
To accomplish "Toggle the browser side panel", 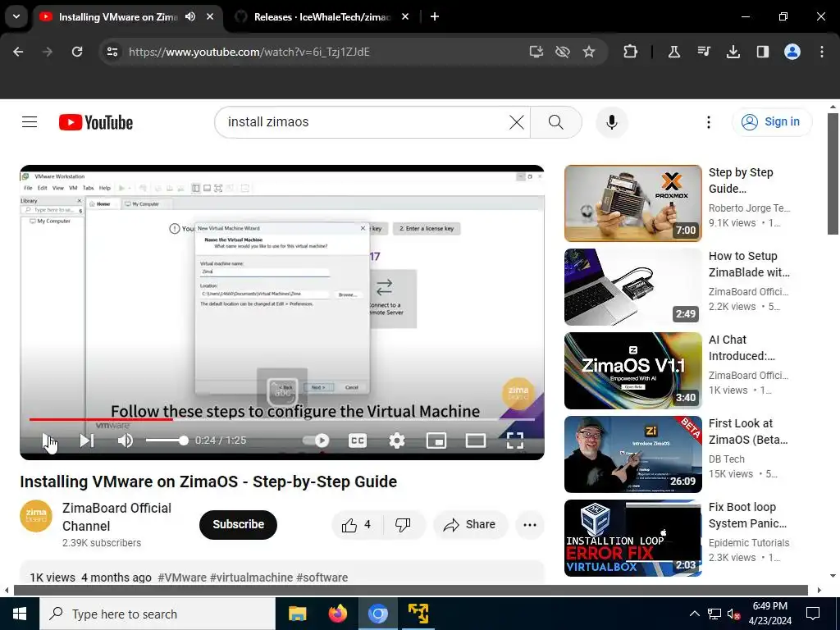I will (x=763, y=52).
